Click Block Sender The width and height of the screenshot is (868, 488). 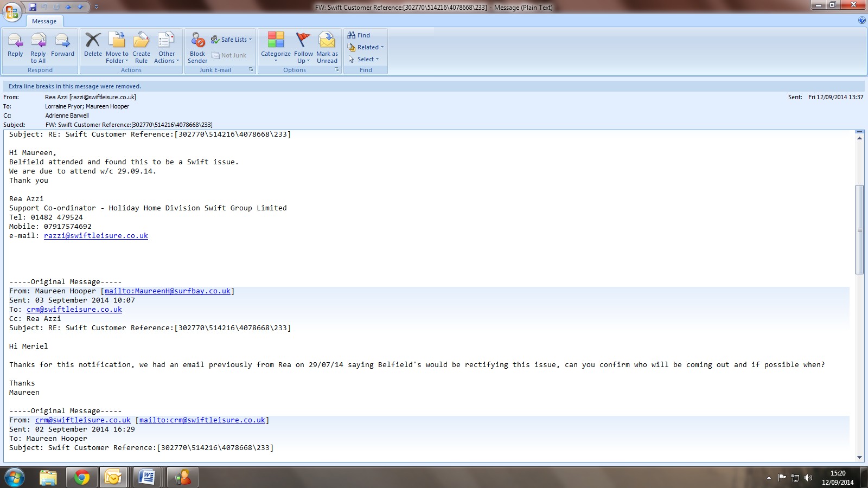pyautogui.click(x=197, y=47)
